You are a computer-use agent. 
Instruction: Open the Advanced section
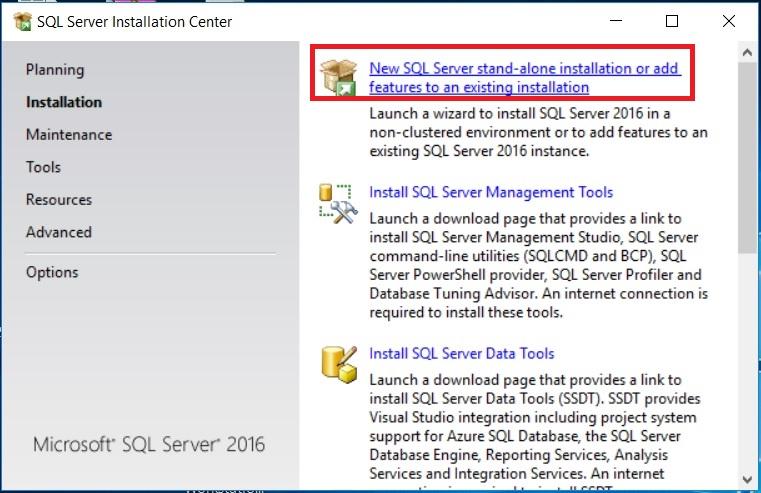59,232
